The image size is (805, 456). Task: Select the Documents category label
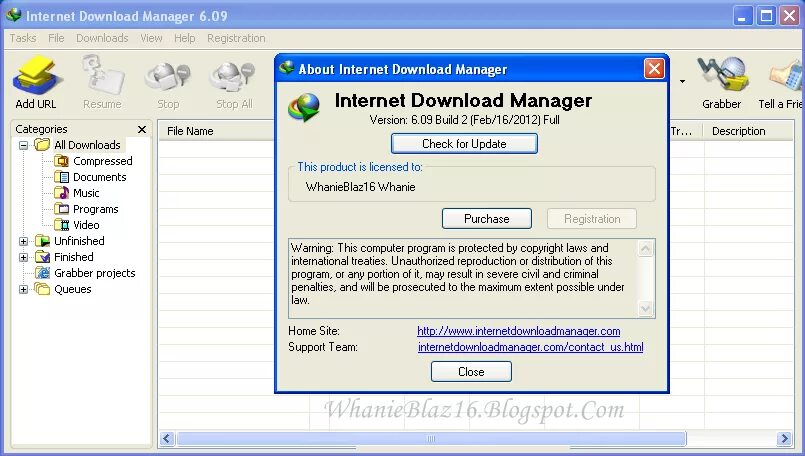(100, 177)
